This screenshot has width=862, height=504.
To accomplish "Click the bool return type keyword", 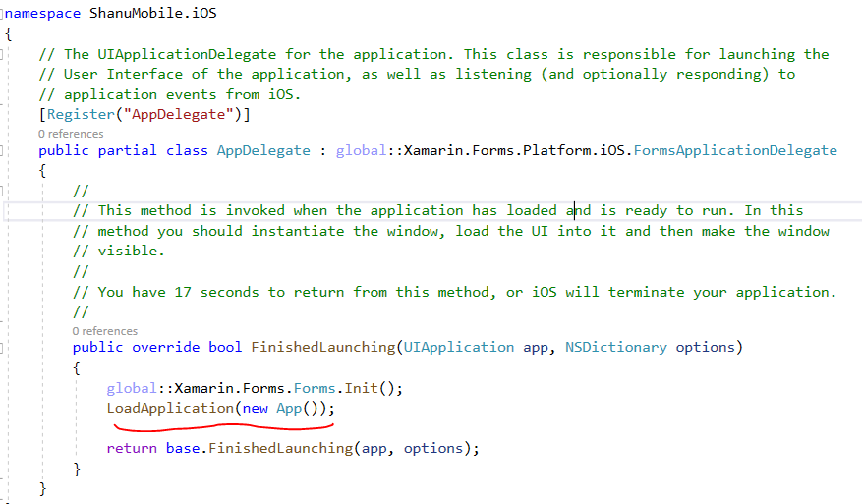I will 225,348.
